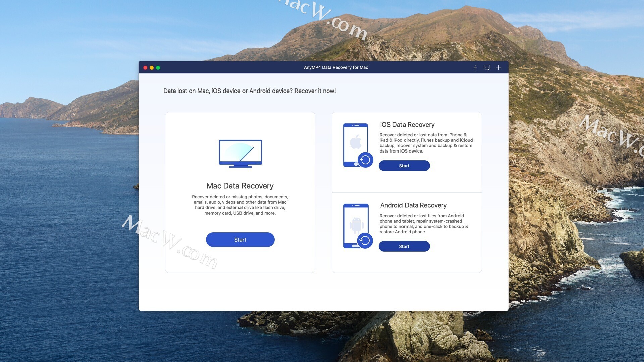
Task: Click the AnyMP4 Data Recovery window title
Action: pos(336,67)
